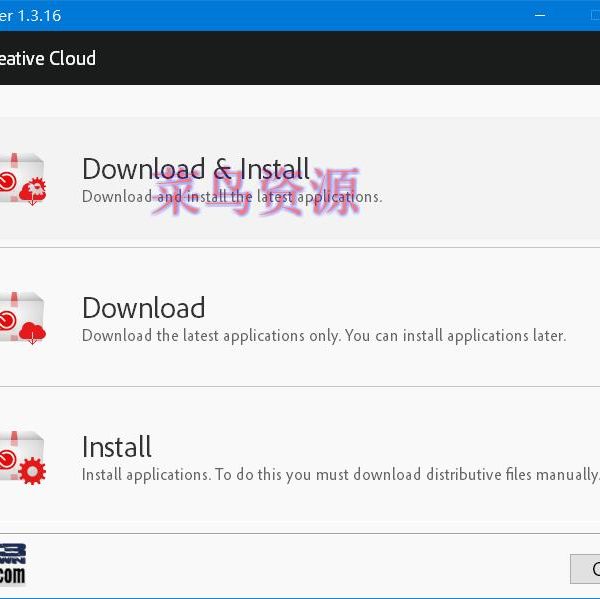Click the empty middle of the footer bar

[x=300, y=565]
